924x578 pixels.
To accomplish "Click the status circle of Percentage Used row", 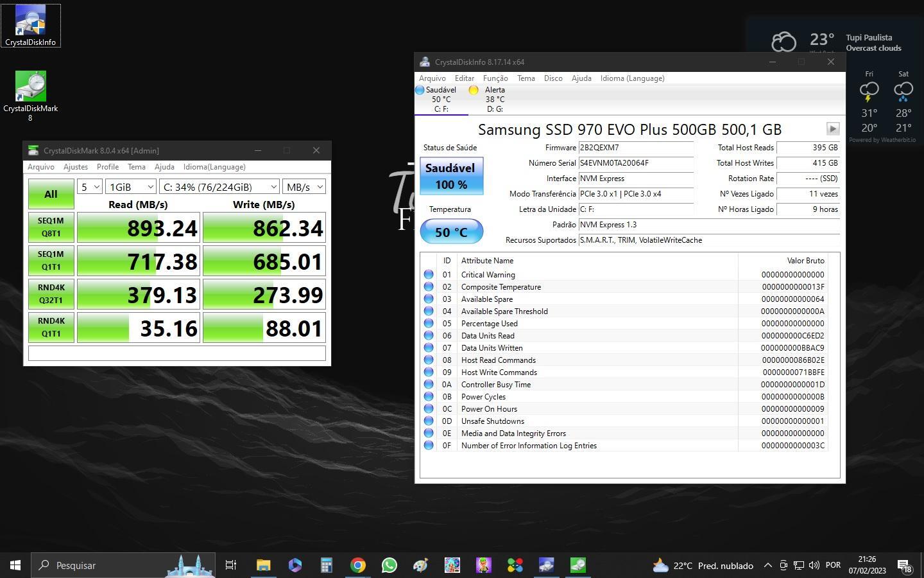I will pos(429,324).
